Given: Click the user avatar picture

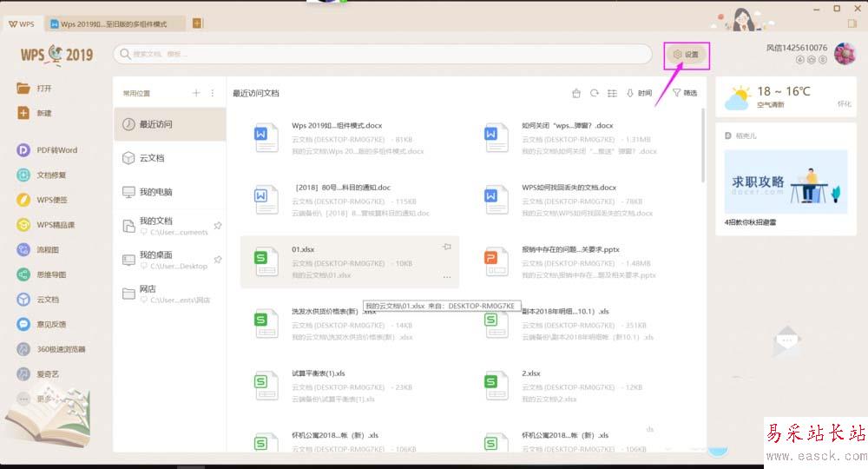Looking at the screenshot, I should [845, 54].
